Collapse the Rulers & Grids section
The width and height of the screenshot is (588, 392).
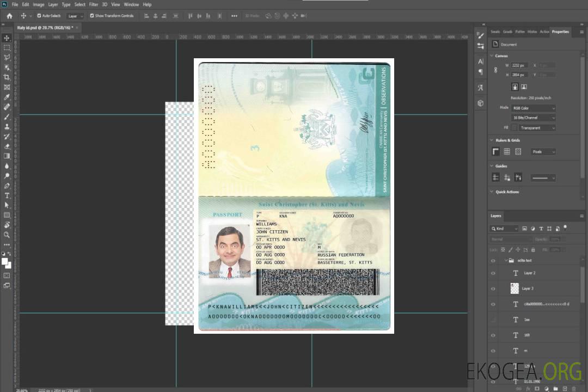point(492,140)
